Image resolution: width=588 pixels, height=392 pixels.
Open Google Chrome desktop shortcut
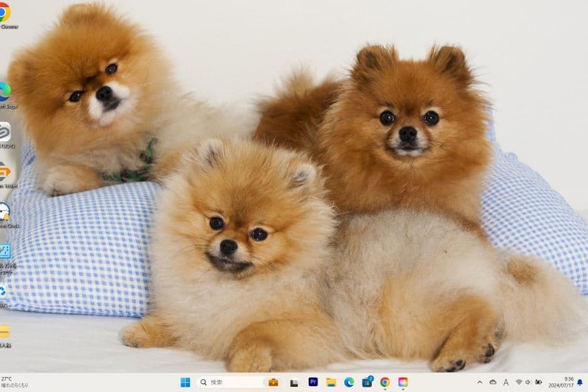pyautogui.click(x=5, y=13)
